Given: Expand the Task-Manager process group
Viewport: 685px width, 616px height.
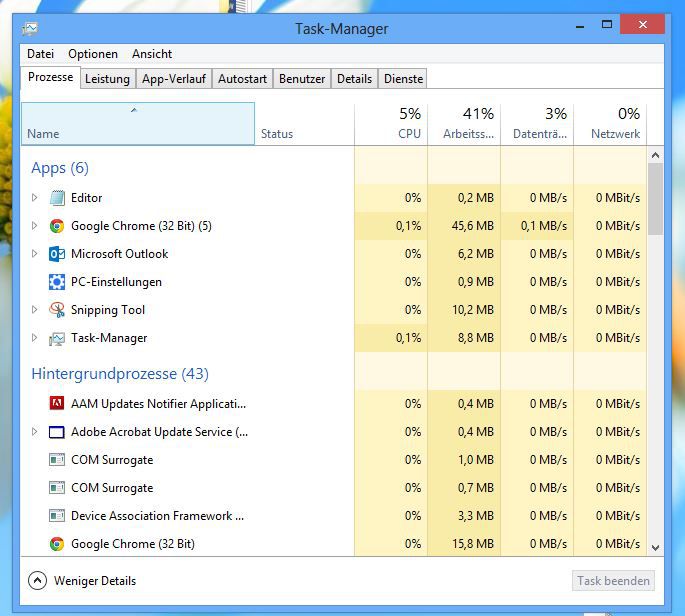Looking at the screenshot, I should tap(35, 338).
